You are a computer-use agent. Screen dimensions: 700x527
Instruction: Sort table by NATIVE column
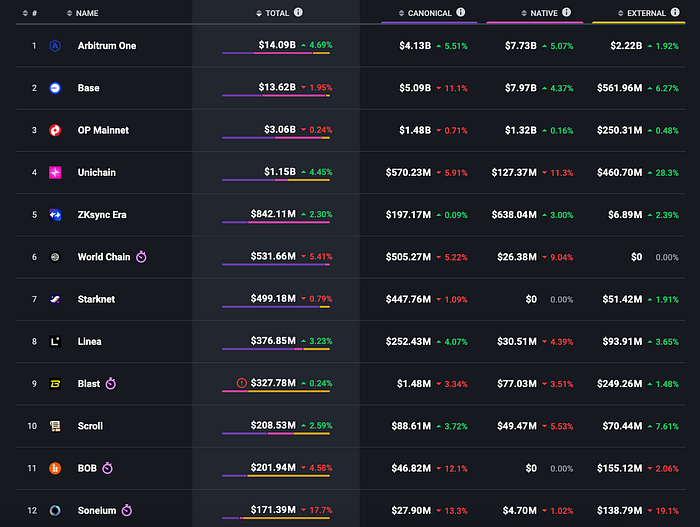(539, 13)
